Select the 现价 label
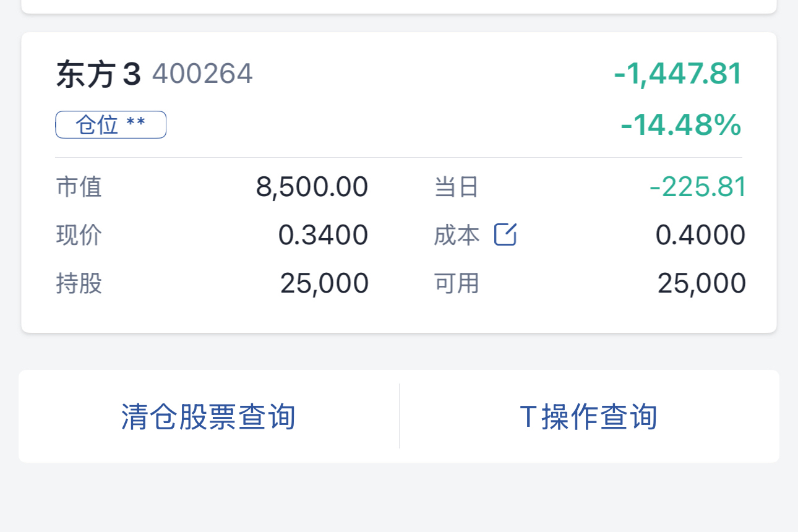 coord(79,235)
